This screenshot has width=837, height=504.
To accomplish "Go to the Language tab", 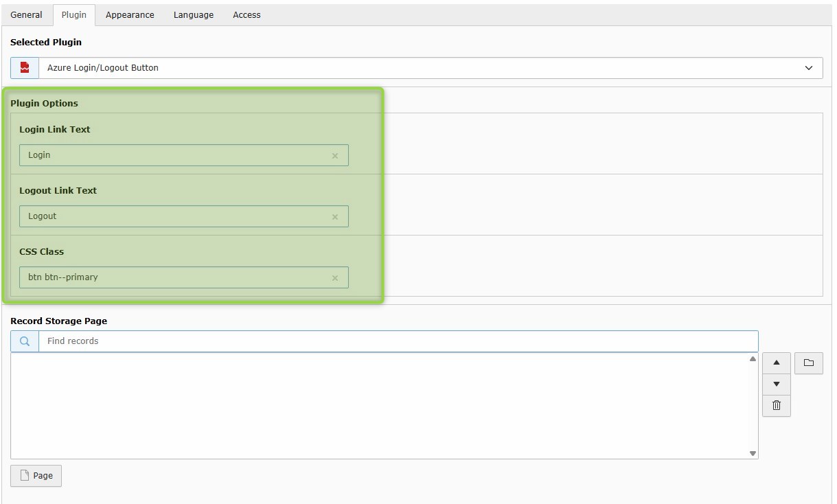I will pos(193,14).
